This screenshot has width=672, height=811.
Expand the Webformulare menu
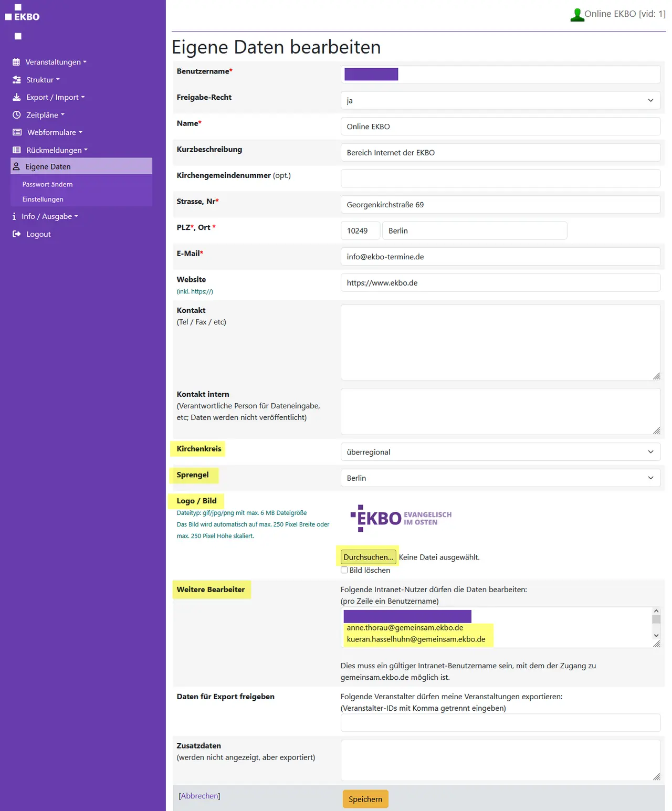click(55, 132)
